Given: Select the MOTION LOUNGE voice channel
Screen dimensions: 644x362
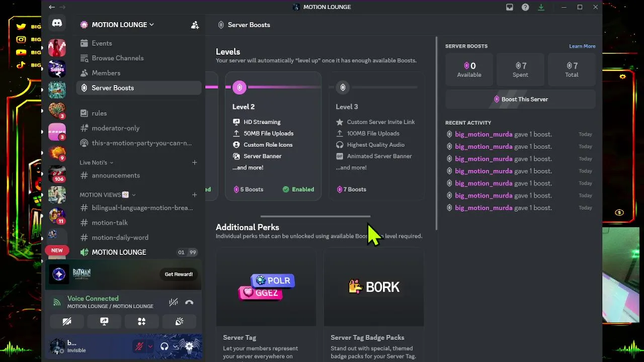Looking at the screenshot, I should click(x=139, y=252).
